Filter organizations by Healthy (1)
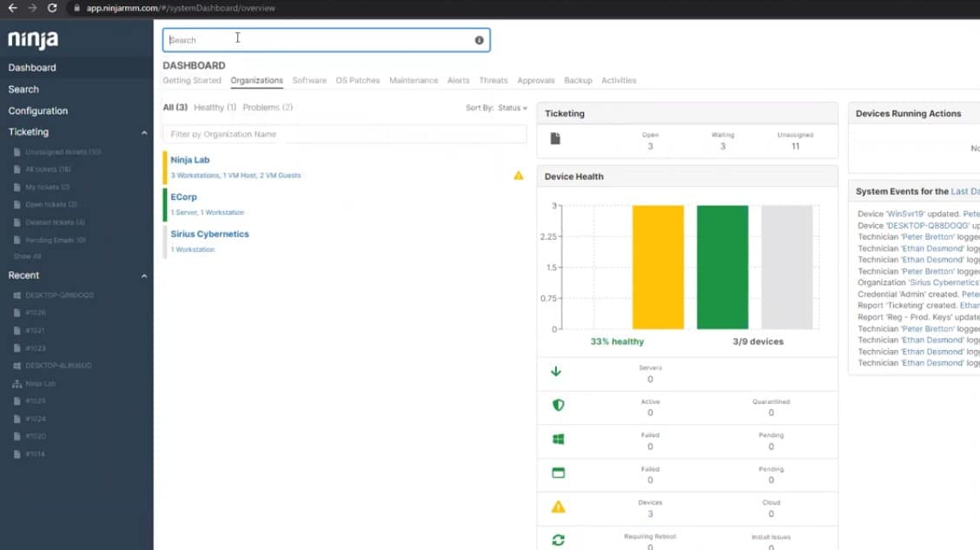Screen dimensions: 980x550 tap(215, 108)
